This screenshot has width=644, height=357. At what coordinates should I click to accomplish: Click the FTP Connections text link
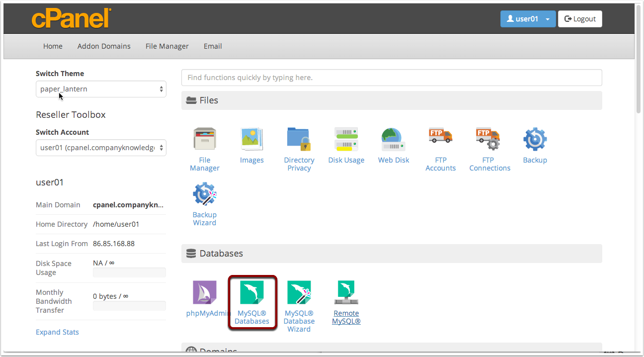[490, 164]
